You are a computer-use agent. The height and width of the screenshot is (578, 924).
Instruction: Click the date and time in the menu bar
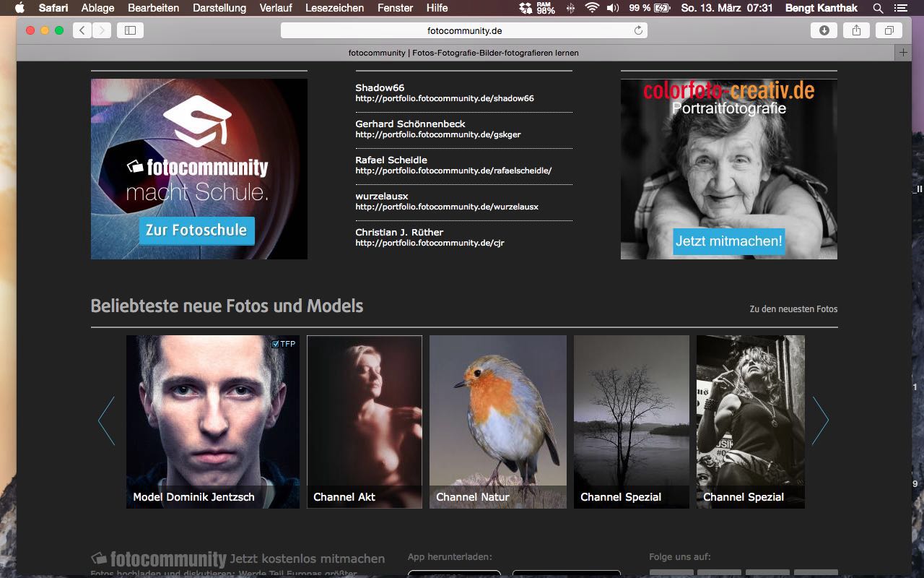(727, 8)
